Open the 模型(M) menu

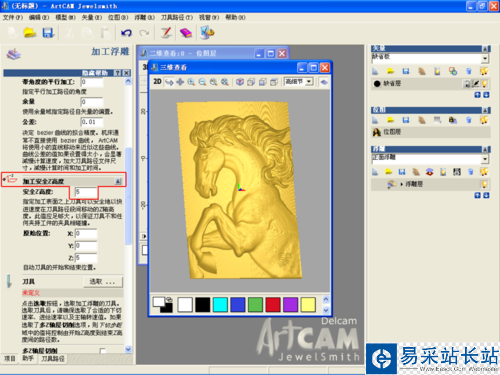point(65,17)
